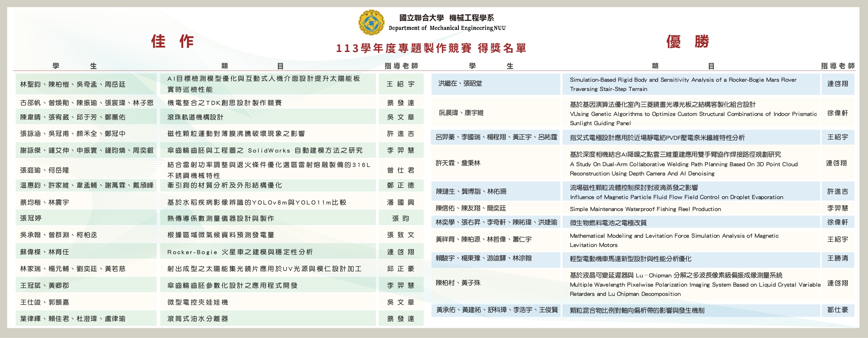Click the topic 根據區域微氣候資料預測發電量
868x338 pixels.
pos(220,235)
